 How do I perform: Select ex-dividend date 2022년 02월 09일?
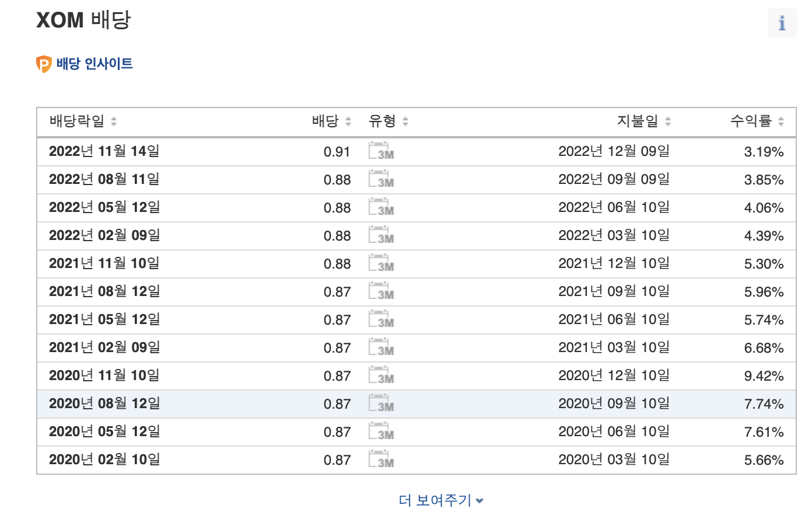coord(104,235)
